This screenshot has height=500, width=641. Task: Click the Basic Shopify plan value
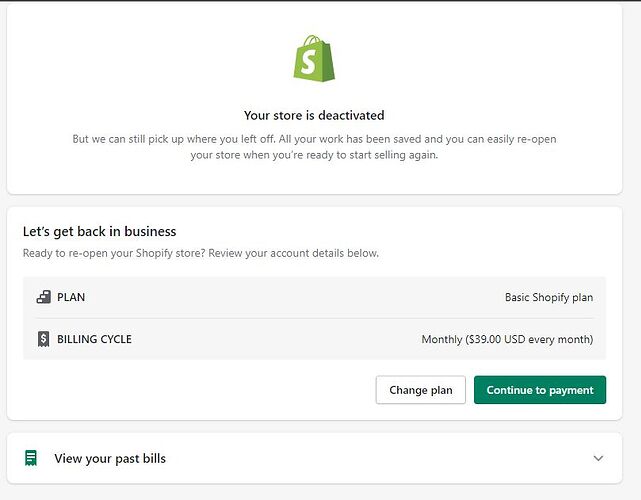coord(548,297)
